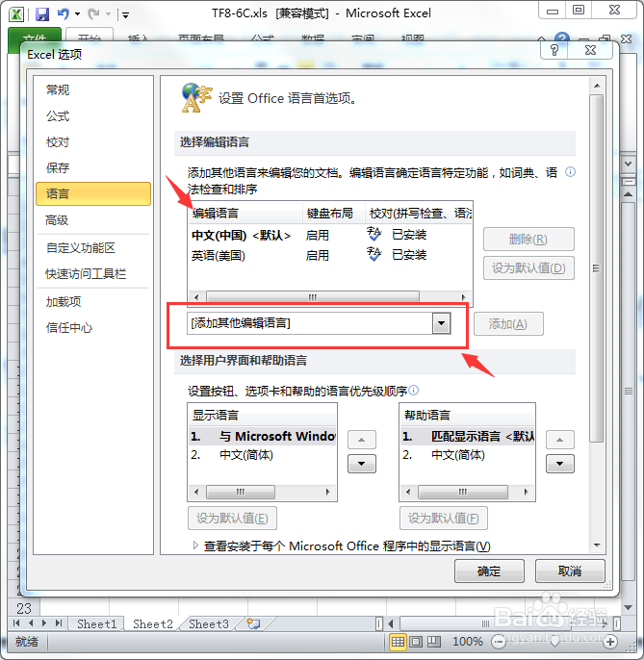Click the 编辑语言 column header
Viewport: 644px width, 660px height.
click(x=245, y=214)
